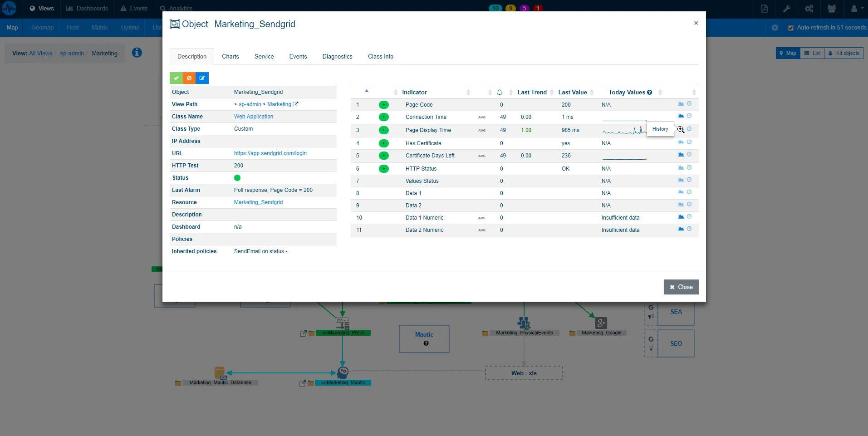This screenshot has height=436, width=868.
Task: Open the sendgrid login URL link
Action: point(270,153)
